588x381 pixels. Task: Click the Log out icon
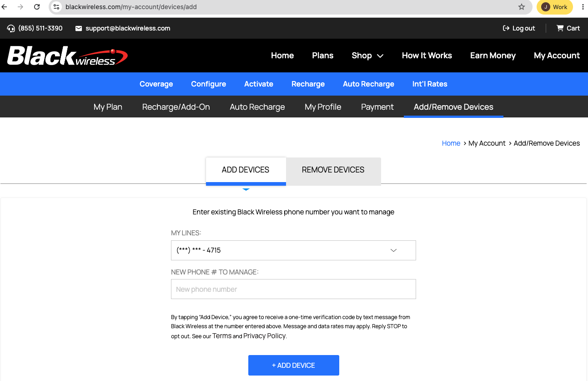(x=506, y=28)
